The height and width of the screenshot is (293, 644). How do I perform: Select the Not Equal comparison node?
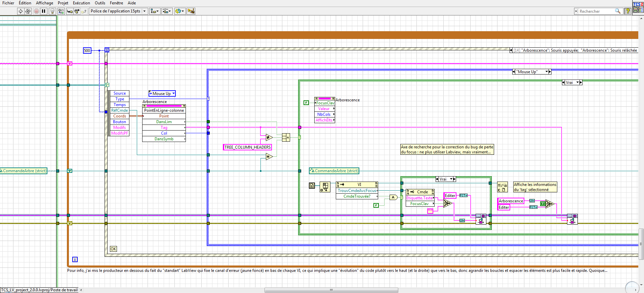(269, 137)
